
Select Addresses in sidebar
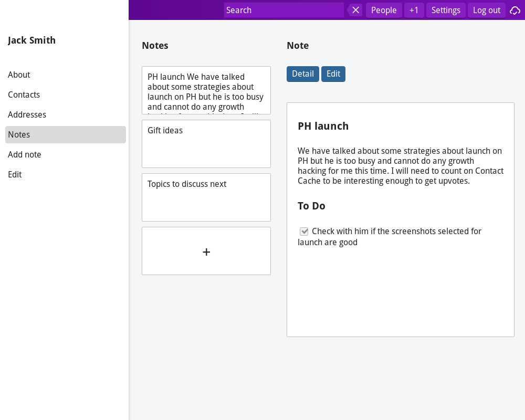pos(27,115)
